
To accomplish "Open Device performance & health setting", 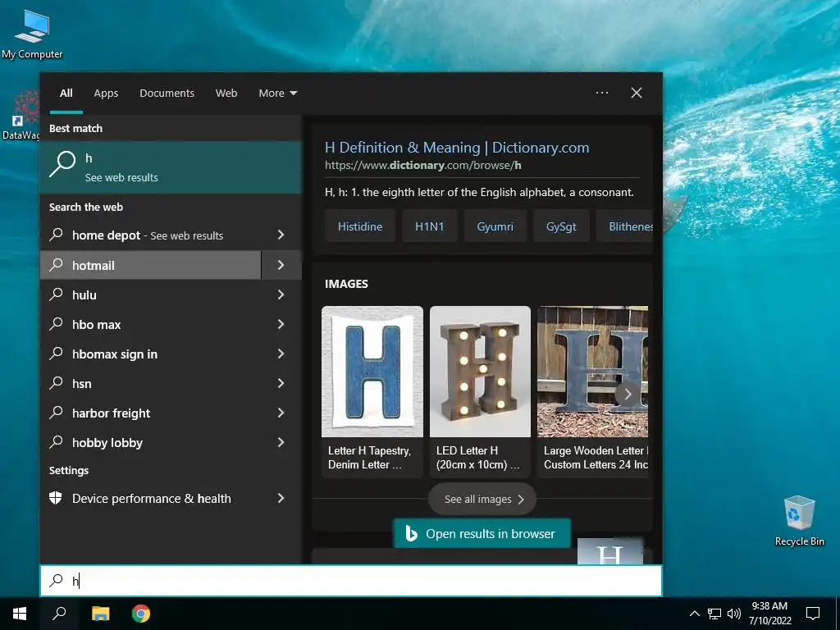I will tap(151, 498).
